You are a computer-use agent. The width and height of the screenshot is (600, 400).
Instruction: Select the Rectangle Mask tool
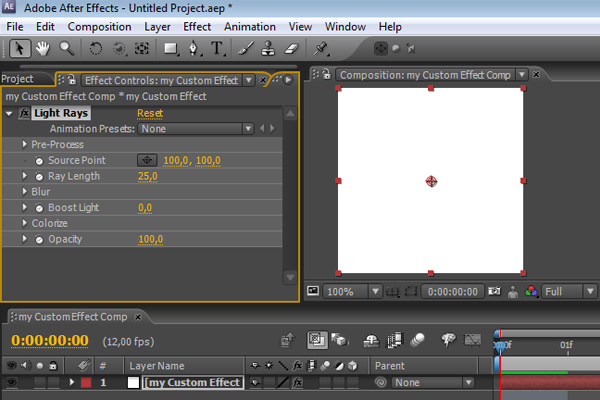coord(171,49)
